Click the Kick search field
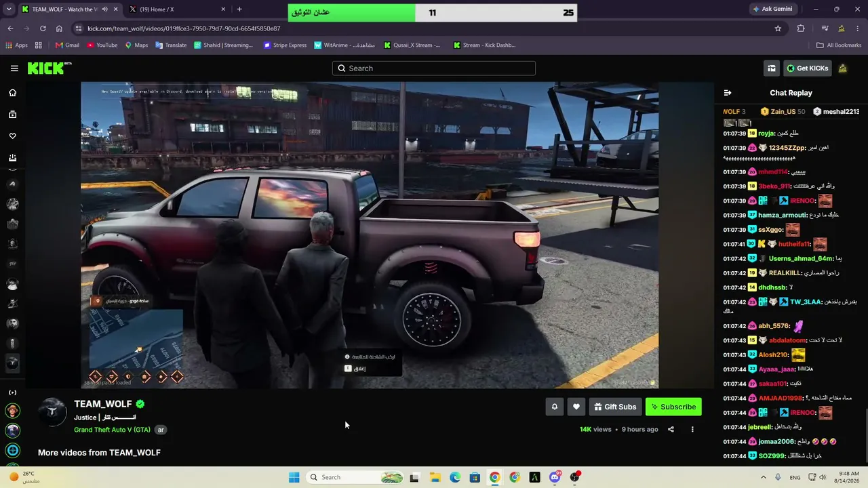 (x=434, y=68)
